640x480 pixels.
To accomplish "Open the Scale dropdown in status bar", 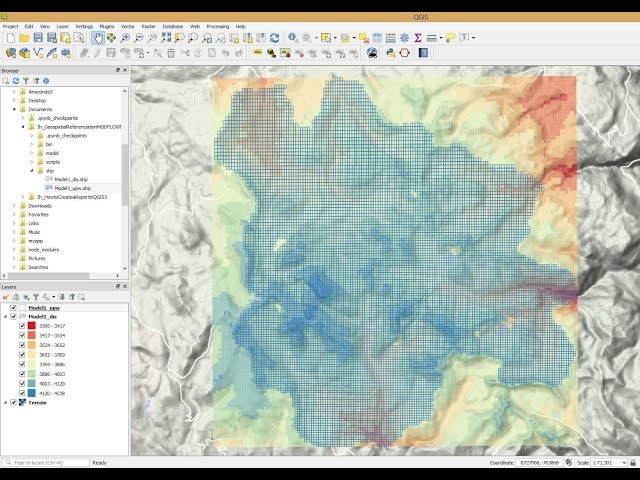I will (x=624, y=463).
